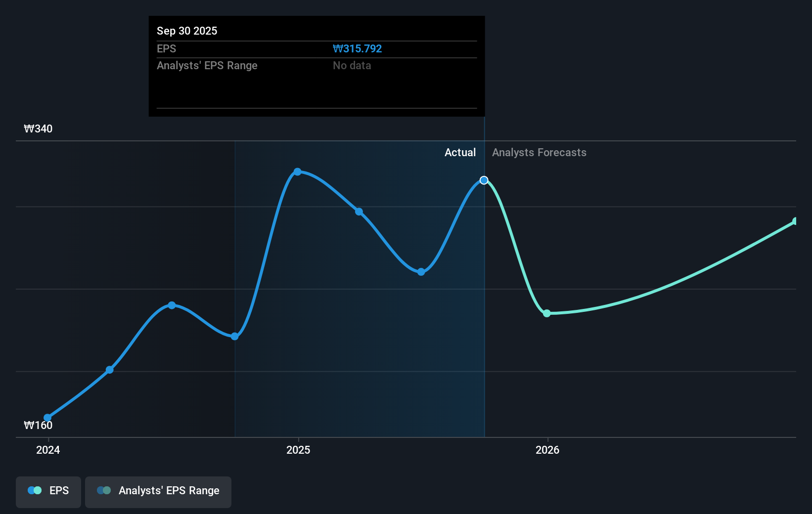Click the Analysts' EPS Range legend dot icon
Screen dimensions: 812x514
pos(104,490)
